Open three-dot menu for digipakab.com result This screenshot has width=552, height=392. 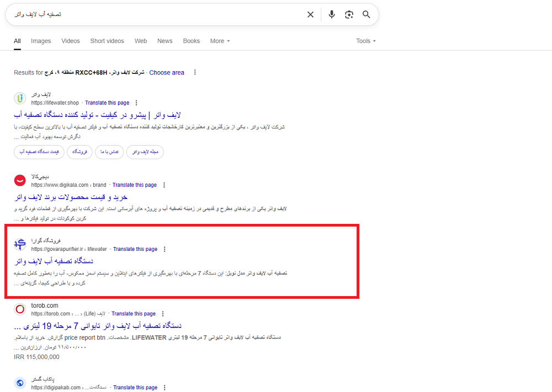[x=164, y=388]
